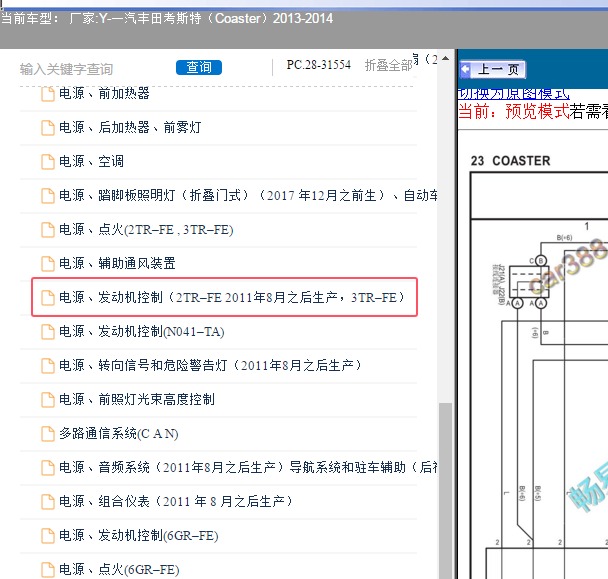This screenshot has width=608, height=579.
Task: Open document icon for 转向信号和危险警告灯
Action: coord(48,366)
